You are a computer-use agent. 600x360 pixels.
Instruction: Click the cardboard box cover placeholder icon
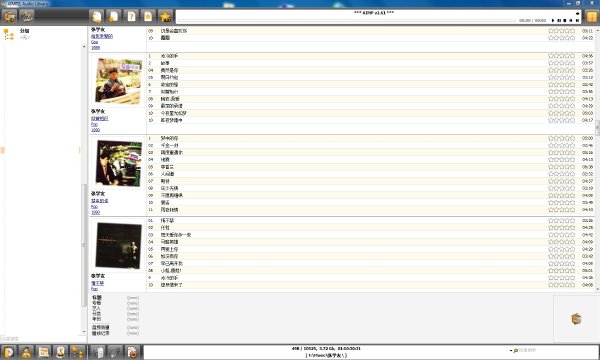tap(576, 319)
